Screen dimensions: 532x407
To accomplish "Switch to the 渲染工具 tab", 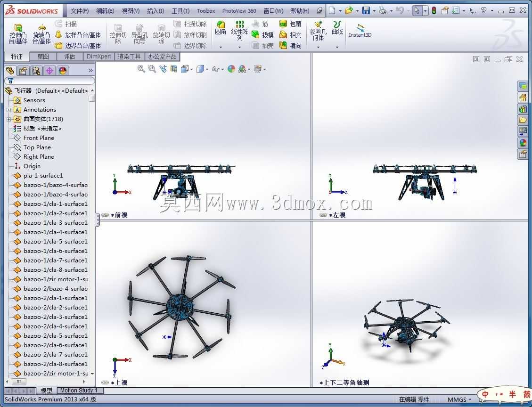I will pyautogui.click(x=129, y=57).
